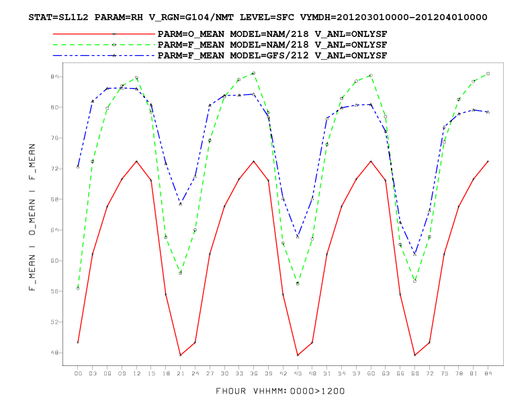Screen dimensions: 532x411
Task: Click x-axis tick label 27
Action: (x=210, y=373)
